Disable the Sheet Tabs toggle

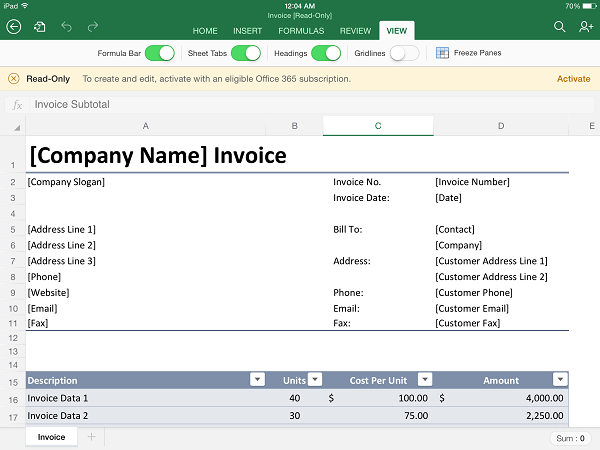click(246, 53)
